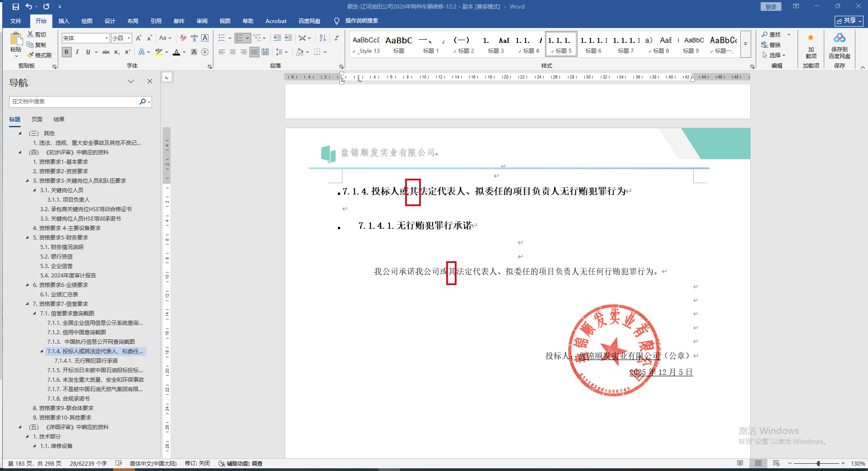Click the 130% zoom level in status bar

(x=858, y=463)
